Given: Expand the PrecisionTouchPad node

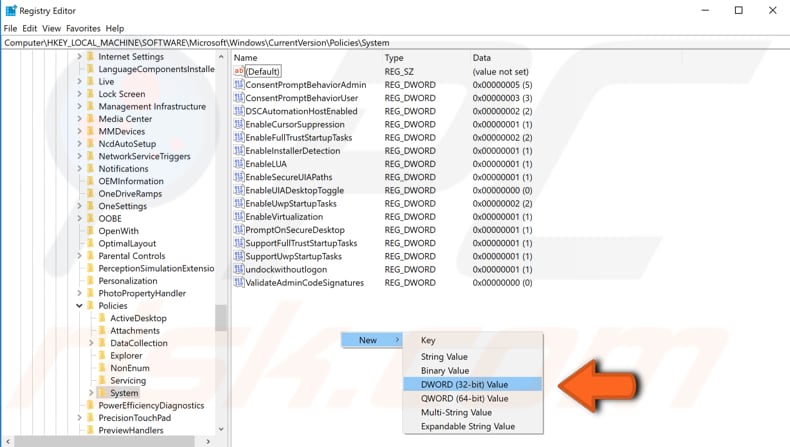Looking at the screenshot, I should click(x=79, y=418).
